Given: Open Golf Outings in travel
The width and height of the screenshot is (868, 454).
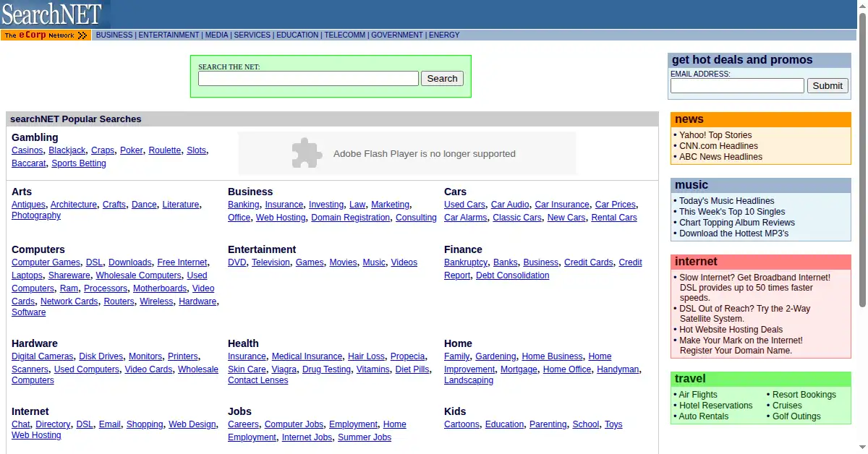Looking at the screenshot, I should (x=796, y=416).
